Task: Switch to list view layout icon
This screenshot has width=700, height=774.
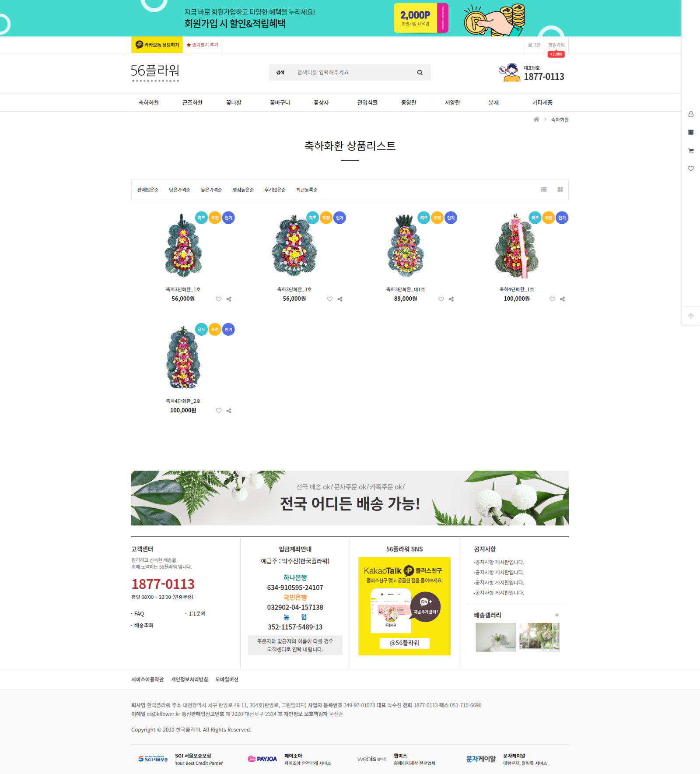Action: (544, 190)
